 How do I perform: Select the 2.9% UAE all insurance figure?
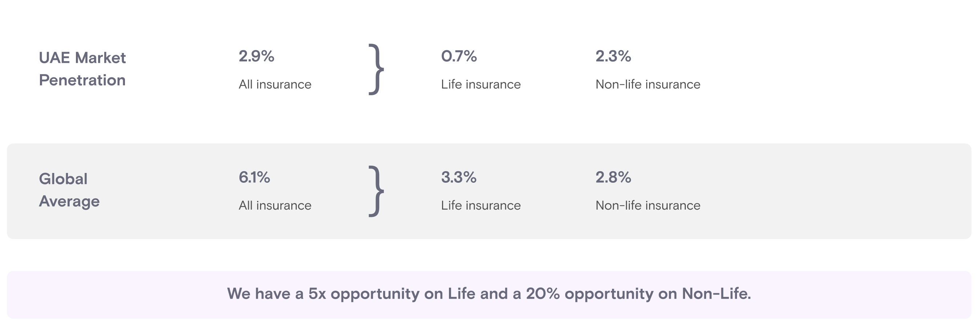click(x=256, y=56)
